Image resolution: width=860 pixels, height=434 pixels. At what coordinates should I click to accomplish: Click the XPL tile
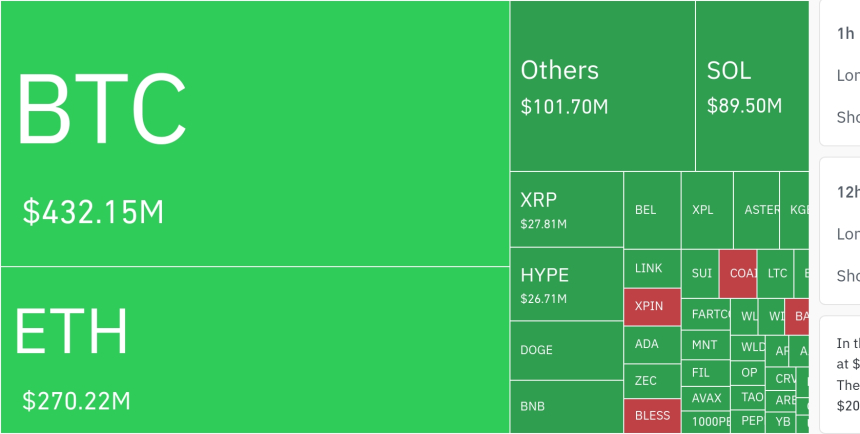coord(707,210)
